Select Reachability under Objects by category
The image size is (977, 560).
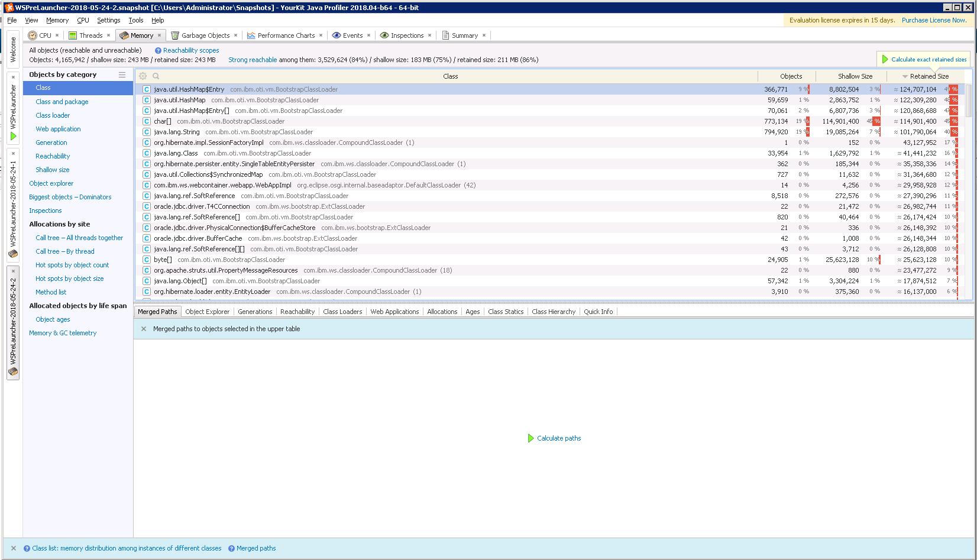53,156
